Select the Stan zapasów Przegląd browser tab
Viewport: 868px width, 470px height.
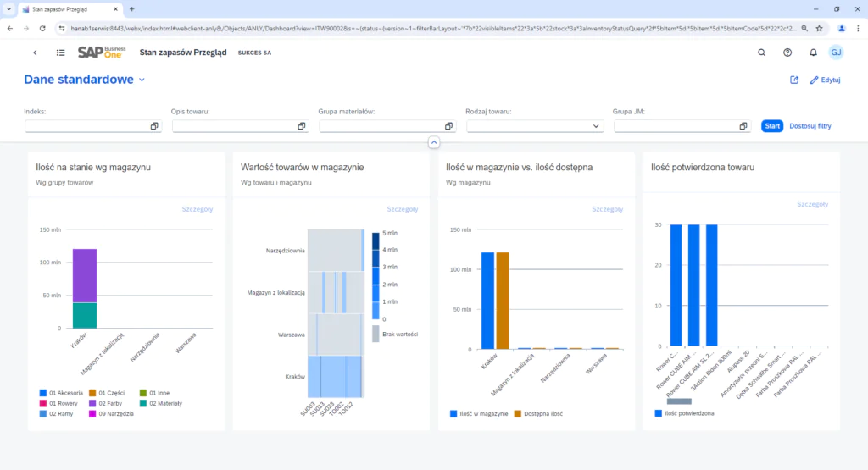64,8
